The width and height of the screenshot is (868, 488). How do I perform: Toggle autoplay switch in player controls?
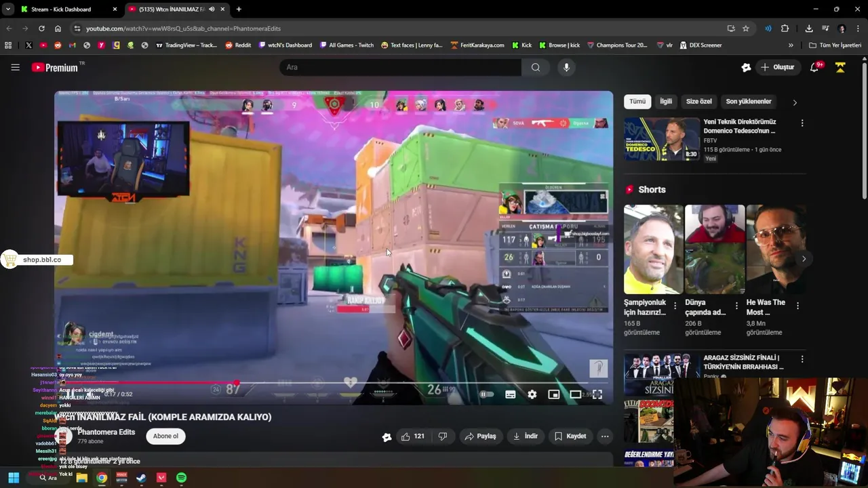click(486, 394)
